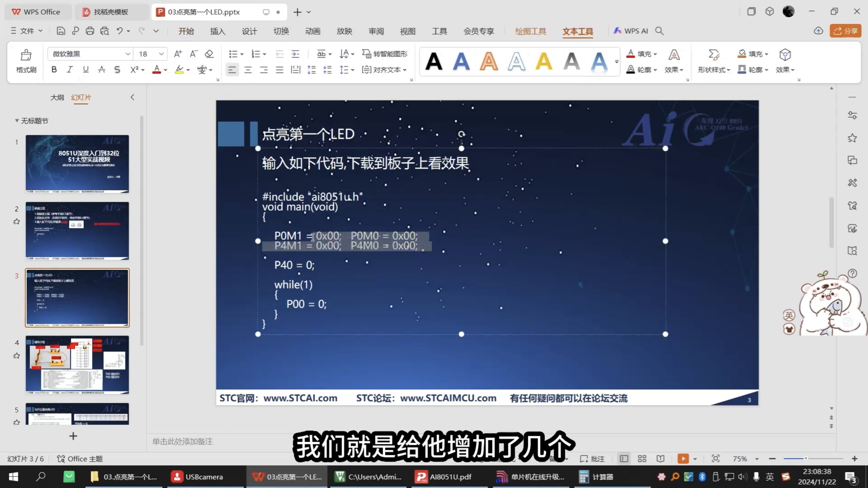
Task: Toggle center text alignment
Action: tap(248, 70)
